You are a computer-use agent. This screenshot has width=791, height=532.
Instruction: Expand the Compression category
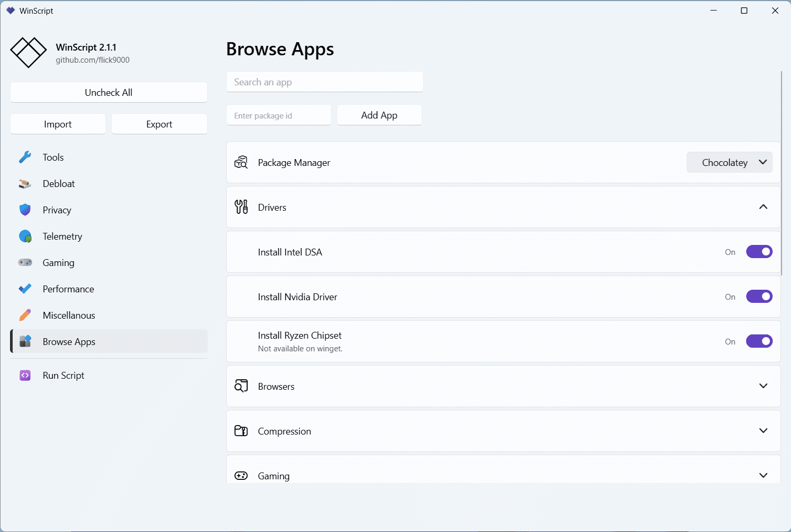[763, 431]
